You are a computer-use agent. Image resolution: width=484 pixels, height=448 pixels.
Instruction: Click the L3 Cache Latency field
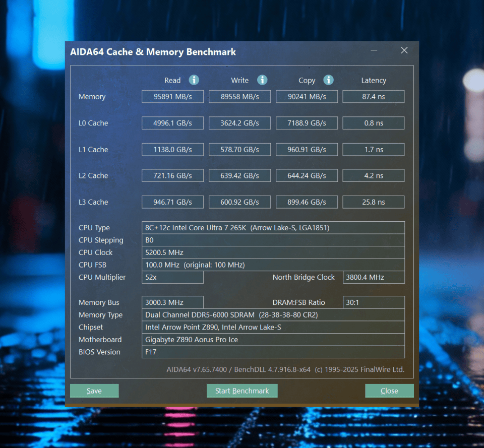(373, 202)
